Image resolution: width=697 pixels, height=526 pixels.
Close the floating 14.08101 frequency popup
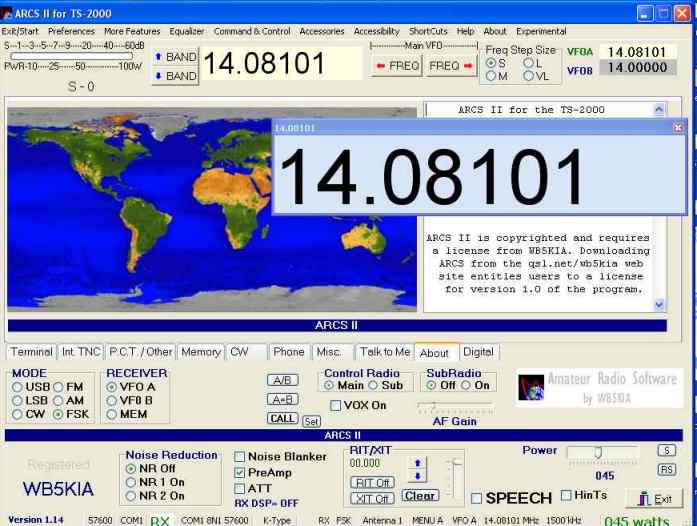pos(678,128)
